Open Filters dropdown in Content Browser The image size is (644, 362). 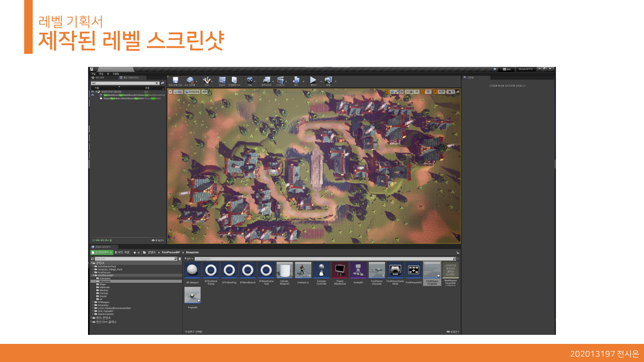pyautogui.click(x=189, y=259)
